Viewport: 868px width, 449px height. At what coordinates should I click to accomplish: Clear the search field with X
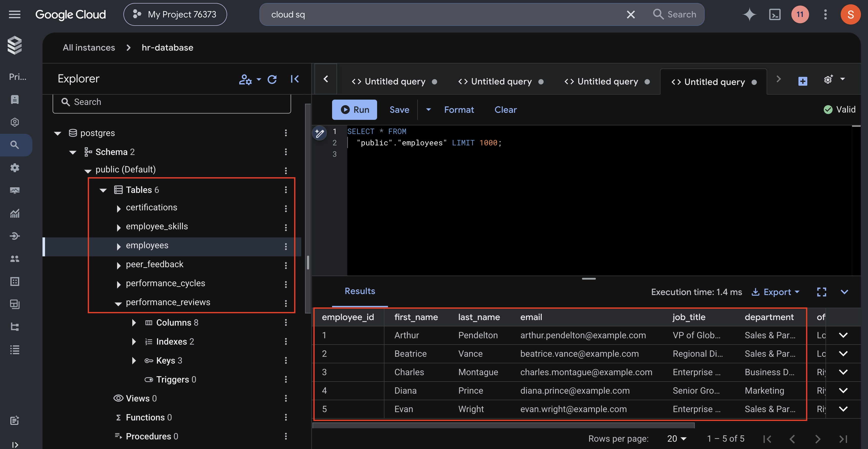[x=631, y=14]
